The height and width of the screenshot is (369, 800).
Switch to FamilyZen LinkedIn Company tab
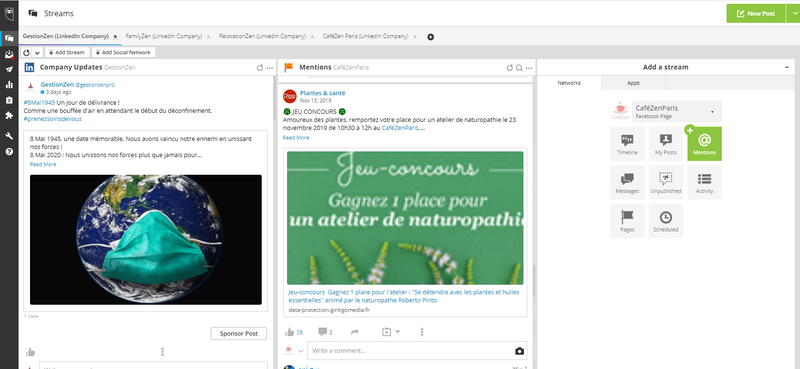tap(164, 37)
